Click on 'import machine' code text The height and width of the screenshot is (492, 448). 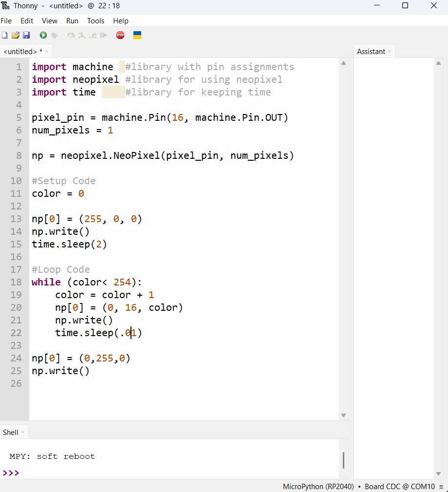click(73, 67)
